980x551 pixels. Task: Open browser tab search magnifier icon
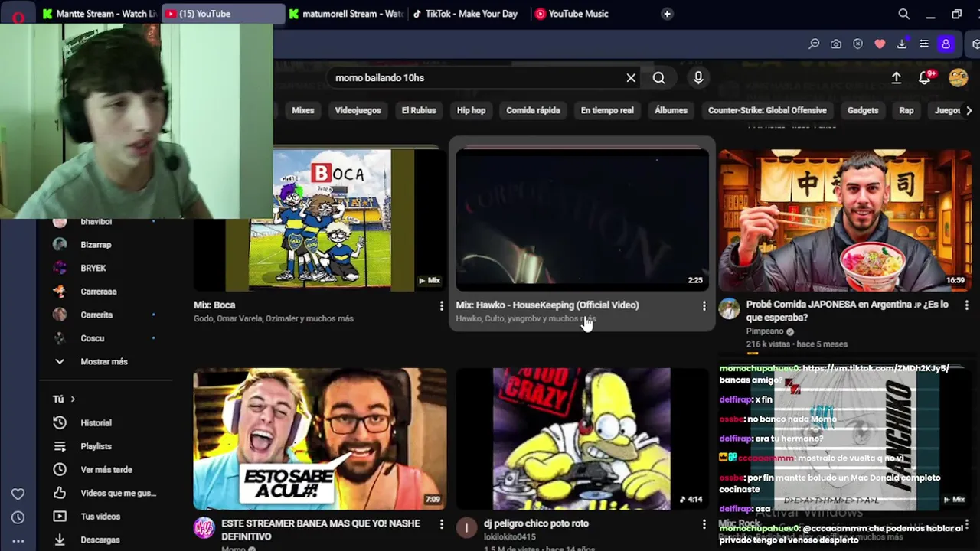(904, 14)
